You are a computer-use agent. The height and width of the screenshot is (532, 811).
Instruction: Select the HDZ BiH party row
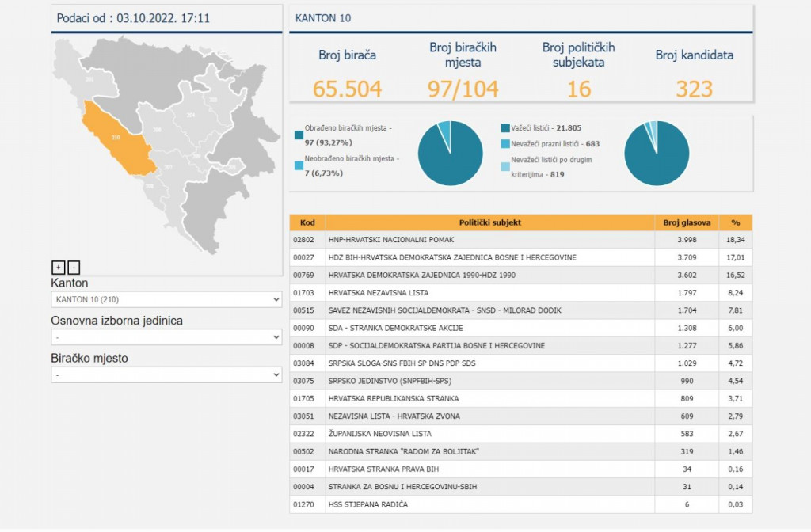click(489, 257)
